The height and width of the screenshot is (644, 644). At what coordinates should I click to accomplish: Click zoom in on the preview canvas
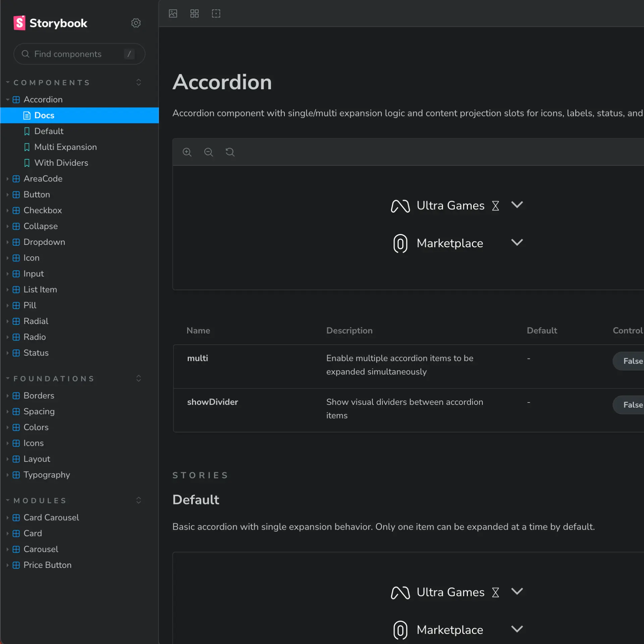pos(187,152)
